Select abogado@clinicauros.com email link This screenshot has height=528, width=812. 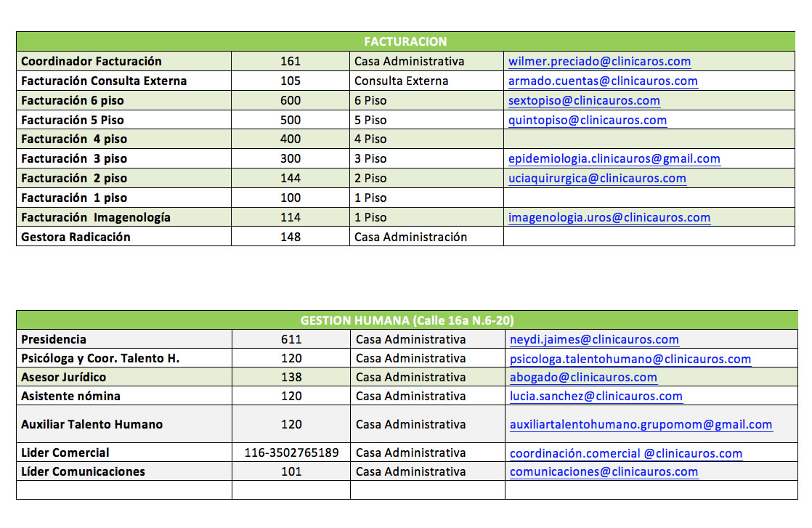coord(583,378)
